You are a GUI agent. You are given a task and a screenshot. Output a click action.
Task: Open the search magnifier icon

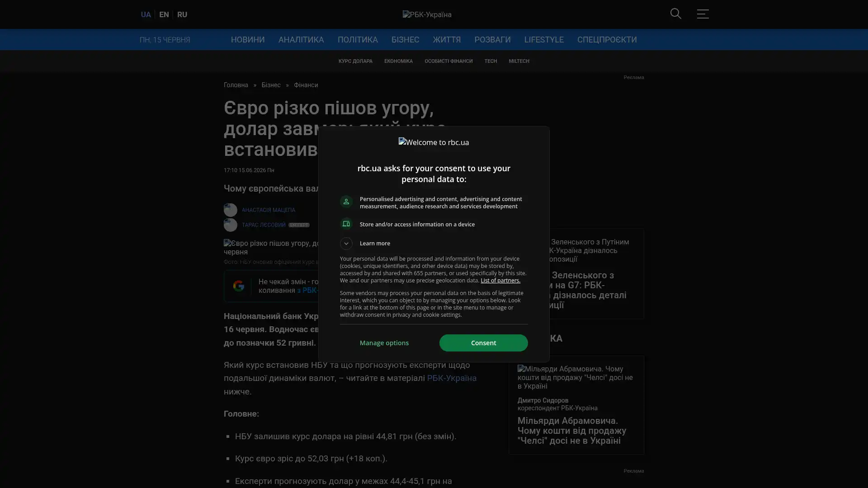675,14
